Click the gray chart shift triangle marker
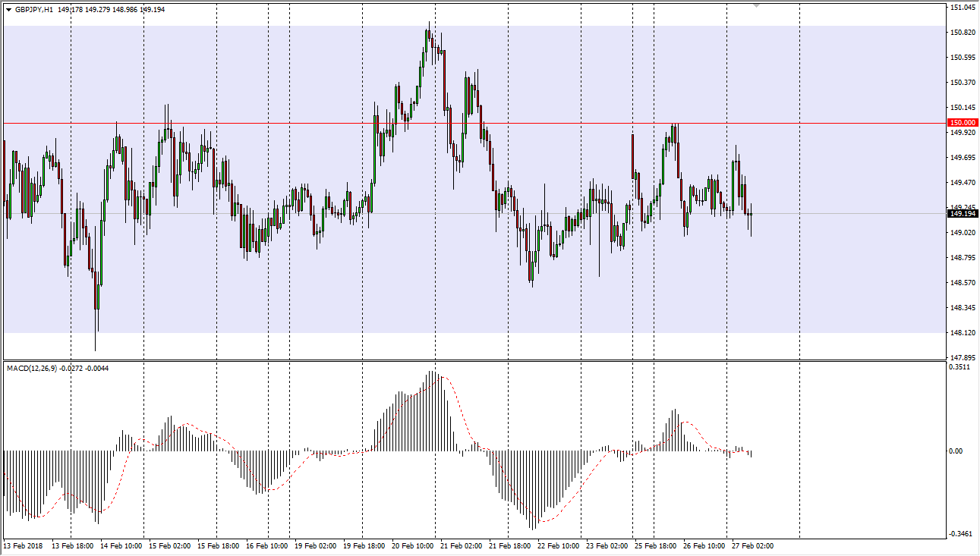 click(756, 6)
